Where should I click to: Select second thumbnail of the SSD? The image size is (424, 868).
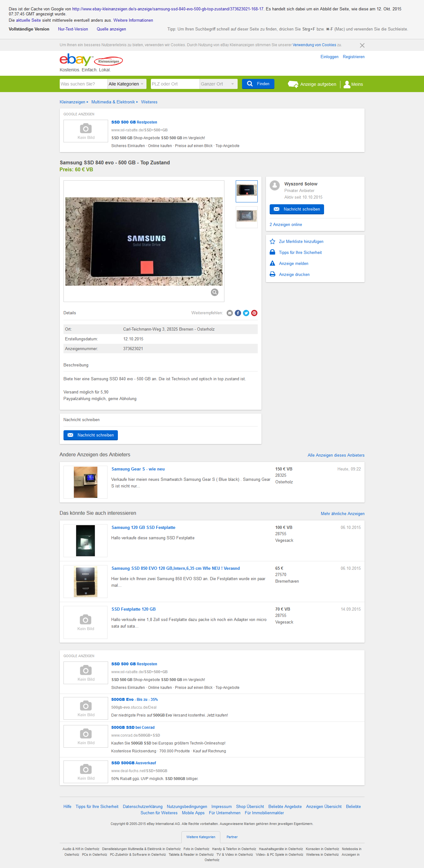(x=246, y=217)
